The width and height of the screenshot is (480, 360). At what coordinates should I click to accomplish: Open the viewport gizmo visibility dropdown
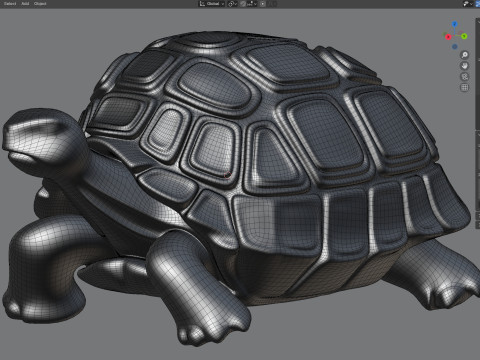(468, 4)
